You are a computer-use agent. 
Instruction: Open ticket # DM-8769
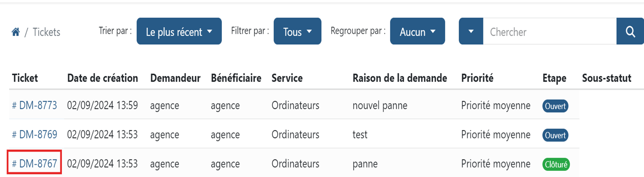[35, 135]
